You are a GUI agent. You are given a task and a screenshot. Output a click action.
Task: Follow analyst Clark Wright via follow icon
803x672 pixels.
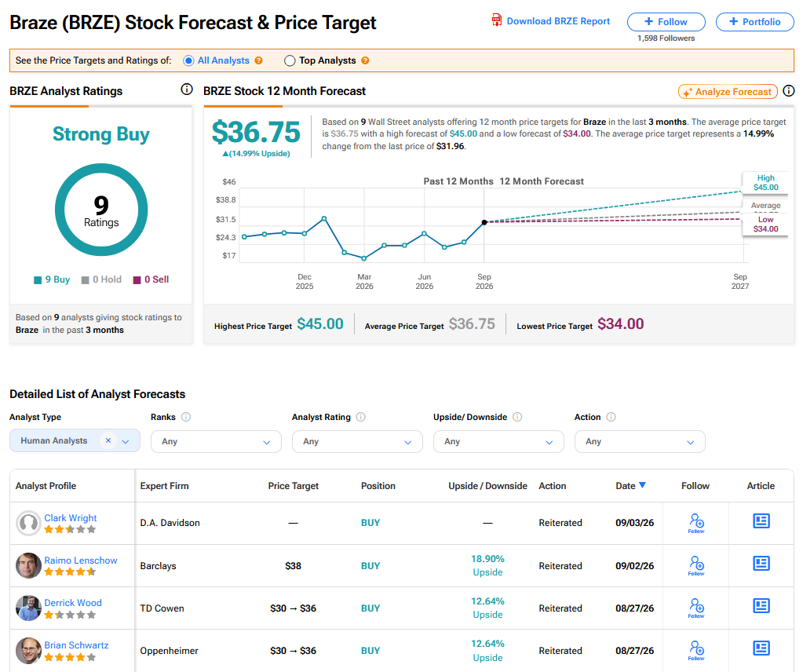pos(696,523)
